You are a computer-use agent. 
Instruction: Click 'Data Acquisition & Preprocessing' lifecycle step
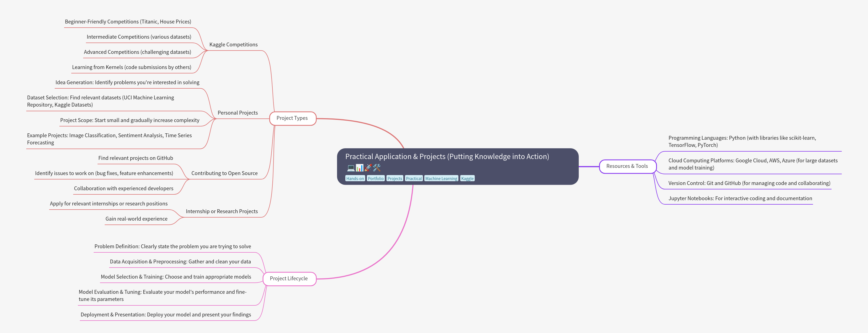180,261
